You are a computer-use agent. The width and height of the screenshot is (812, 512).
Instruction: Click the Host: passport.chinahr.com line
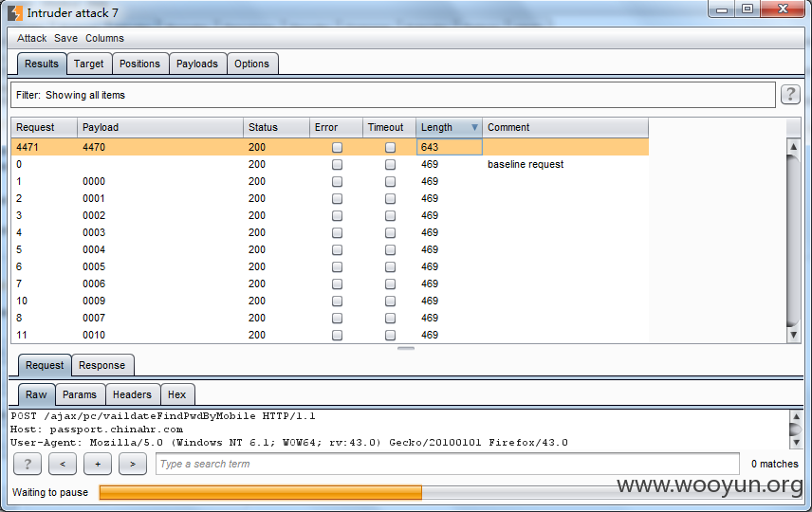[97, 430]
